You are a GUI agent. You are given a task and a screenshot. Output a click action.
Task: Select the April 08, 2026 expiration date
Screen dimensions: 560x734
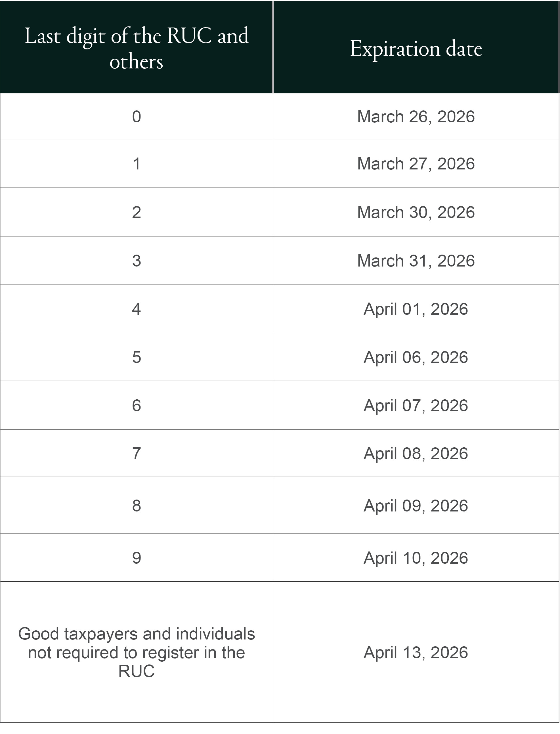point(416,453)
